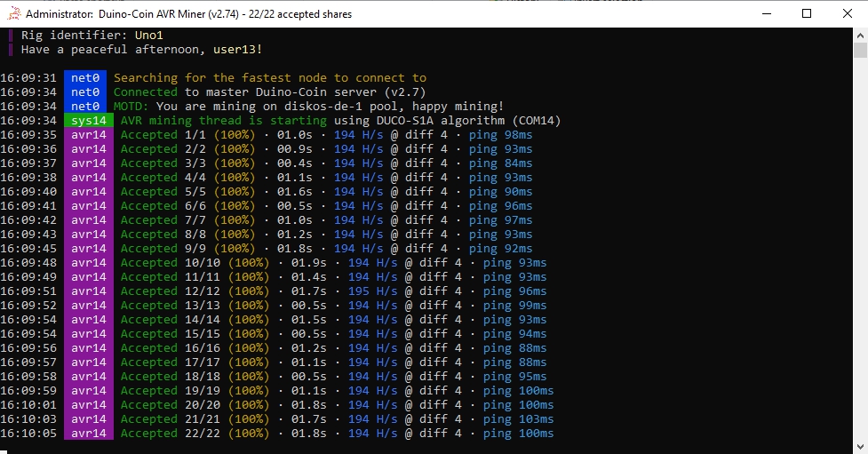Click '(100%)' on the 5/5 row

coord(235,192)
